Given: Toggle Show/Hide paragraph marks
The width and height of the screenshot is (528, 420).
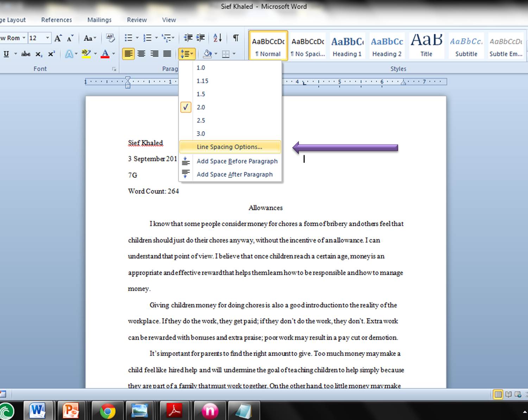Looking at the screenshot, I should point(236,38).
